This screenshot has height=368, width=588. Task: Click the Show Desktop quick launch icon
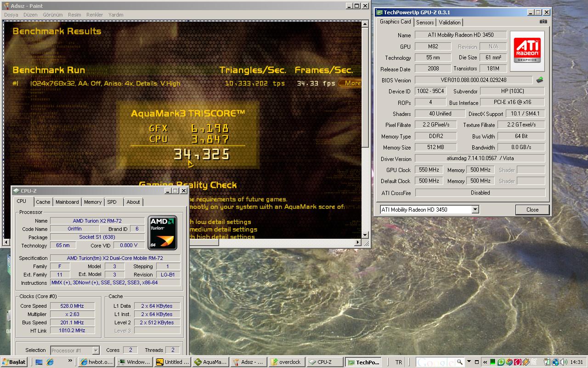40,362
